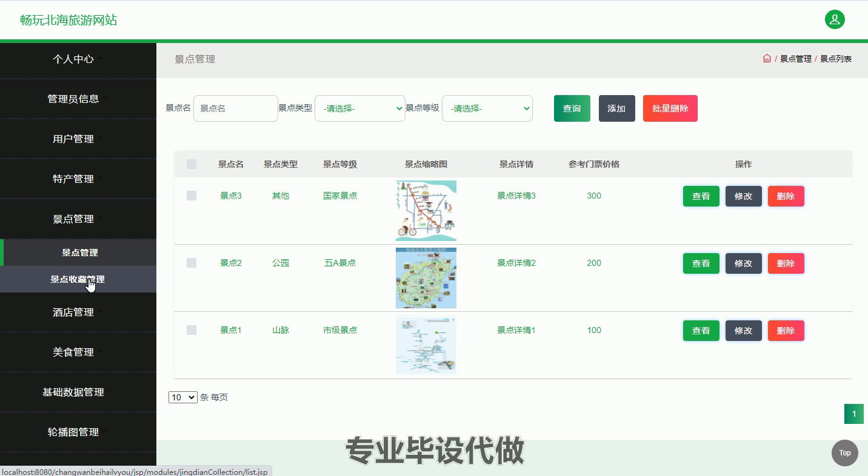This screenshot has height=476, width=868.
Task: Click 修改 for 景点2
Action: 744,263
